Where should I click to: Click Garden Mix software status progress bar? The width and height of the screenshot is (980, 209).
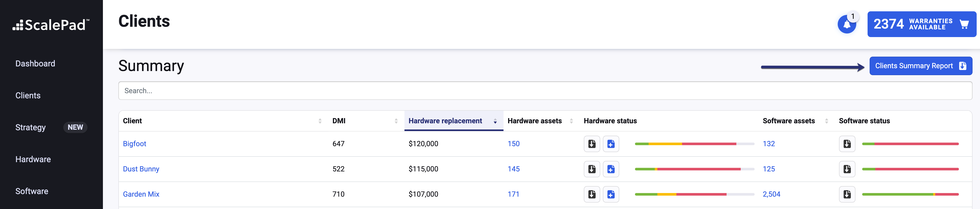pyautogui.click(x=910, y=194)
